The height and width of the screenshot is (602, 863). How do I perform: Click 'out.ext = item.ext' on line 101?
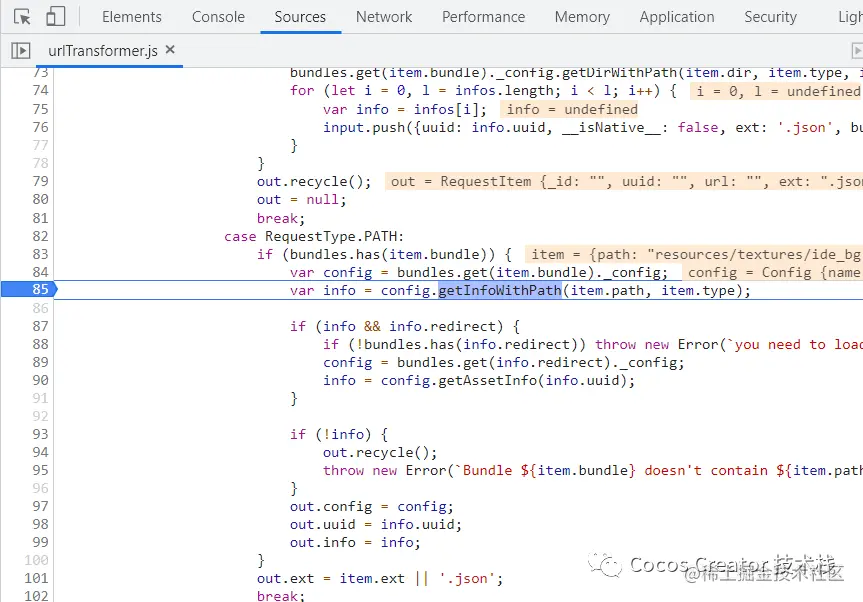(x=330, y=578)
